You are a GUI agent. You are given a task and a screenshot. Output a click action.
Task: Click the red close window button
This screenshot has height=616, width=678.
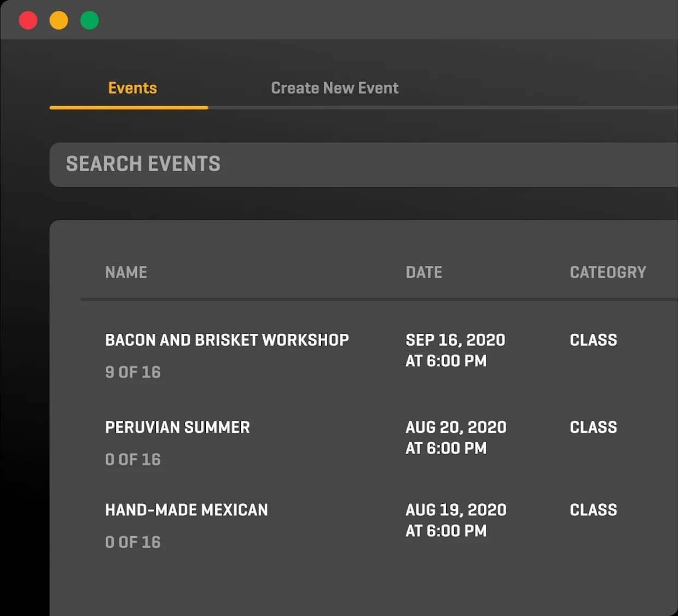point(28,20)
